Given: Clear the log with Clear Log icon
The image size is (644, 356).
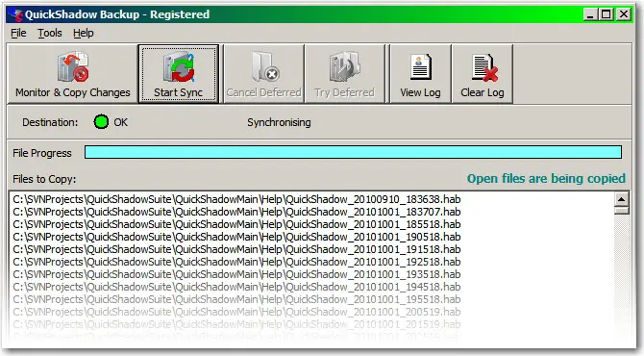Looking at the screenshot, I should (483, 67).
